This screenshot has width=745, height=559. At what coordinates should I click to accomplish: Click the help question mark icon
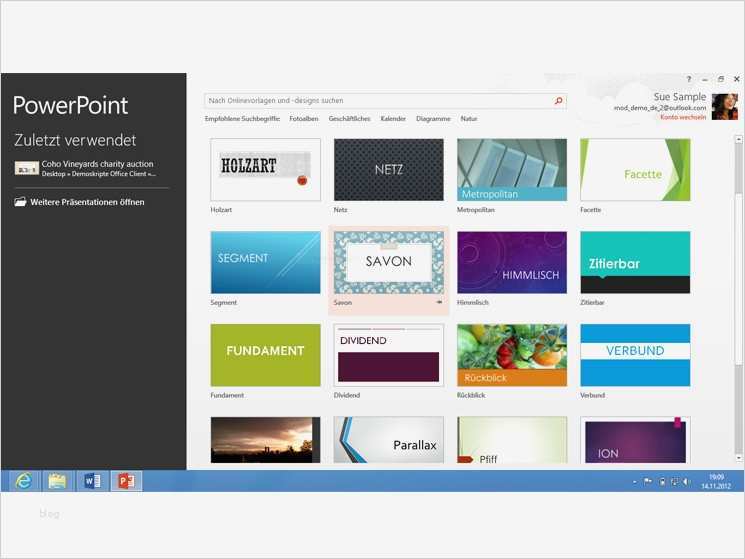click(x=689, y=79)
